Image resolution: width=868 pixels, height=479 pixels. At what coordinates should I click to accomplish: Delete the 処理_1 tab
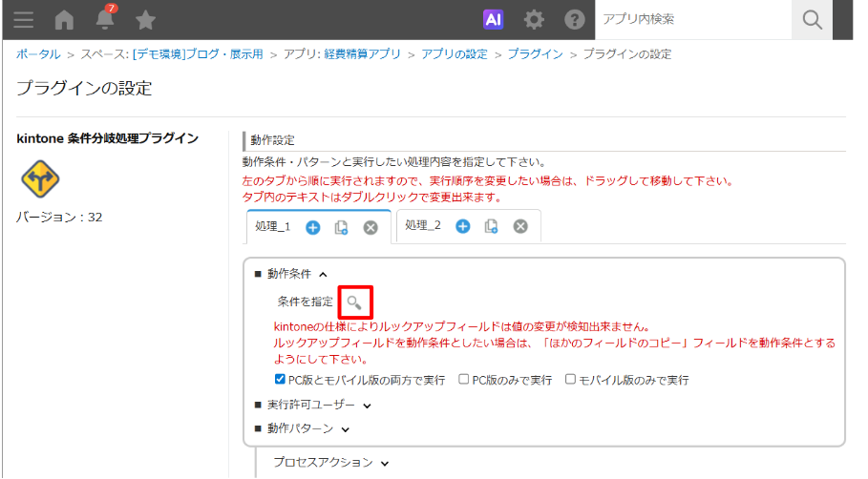tap(370, 227)
